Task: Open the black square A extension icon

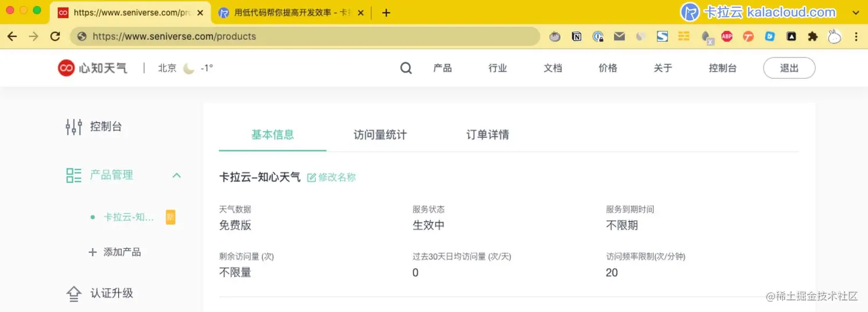Action: [x=791, y=36]
